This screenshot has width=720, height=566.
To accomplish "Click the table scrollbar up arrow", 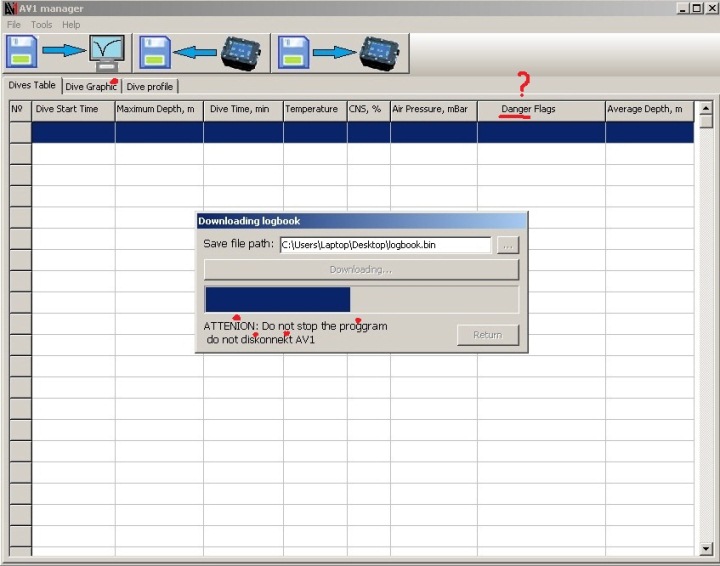I will coord(706,109).
